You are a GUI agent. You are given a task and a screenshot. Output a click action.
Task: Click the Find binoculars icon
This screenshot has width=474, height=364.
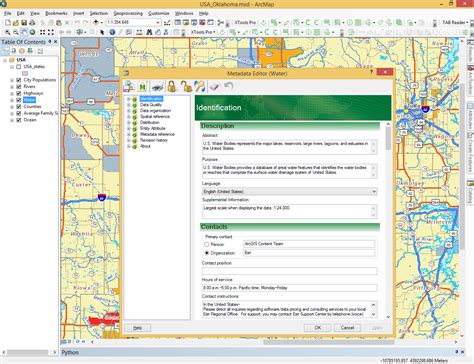149,32
